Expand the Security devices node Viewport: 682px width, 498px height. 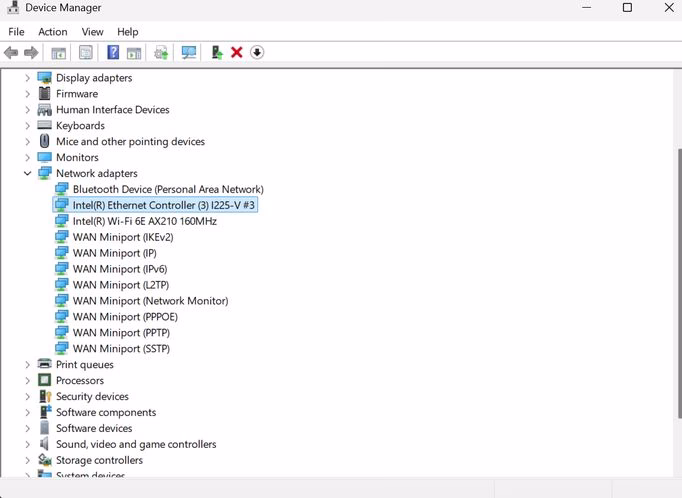coord(27,396)
